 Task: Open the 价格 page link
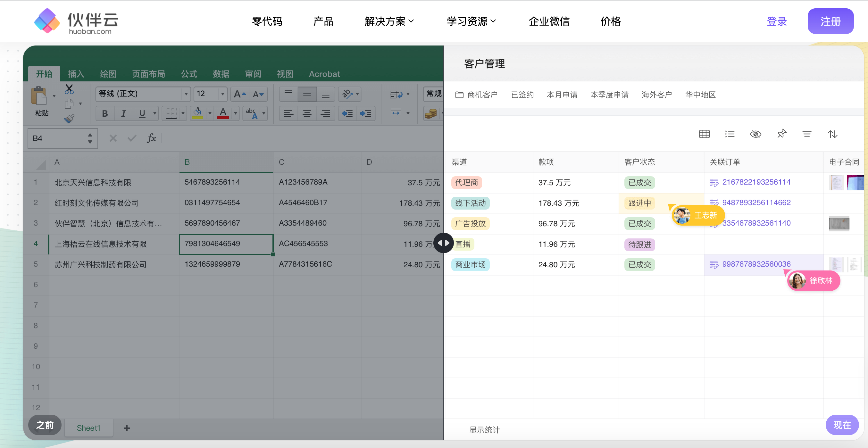[611, 21]
